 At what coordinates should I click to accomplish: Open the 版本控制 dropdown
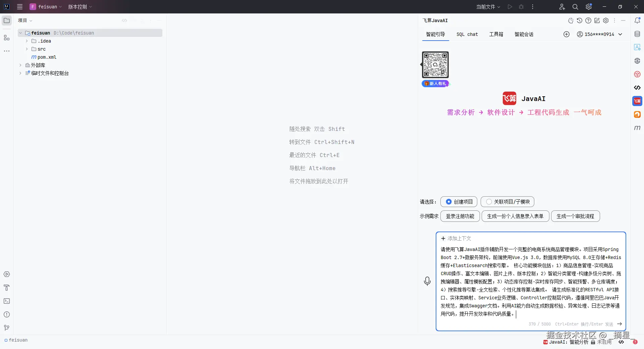[80, 7]
